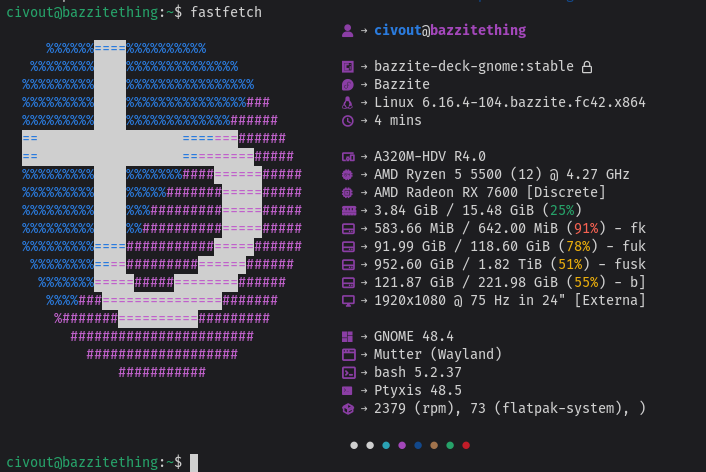The image size is (706, 472).
Task: Click the OS logo icon beside Bazzite
Action: click(x=348, y=85)
